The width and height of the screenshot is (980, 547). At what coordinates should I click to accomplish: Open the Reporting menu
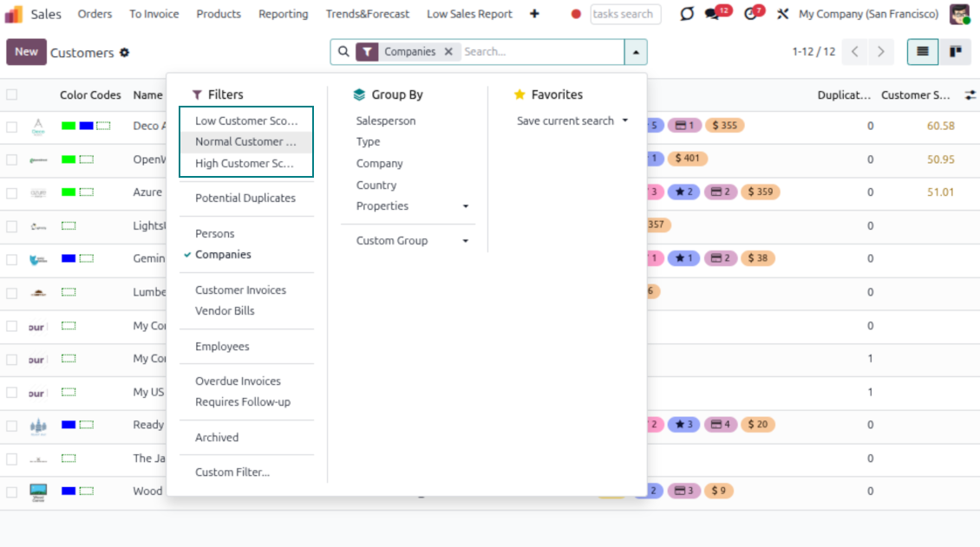click(283, 14)
